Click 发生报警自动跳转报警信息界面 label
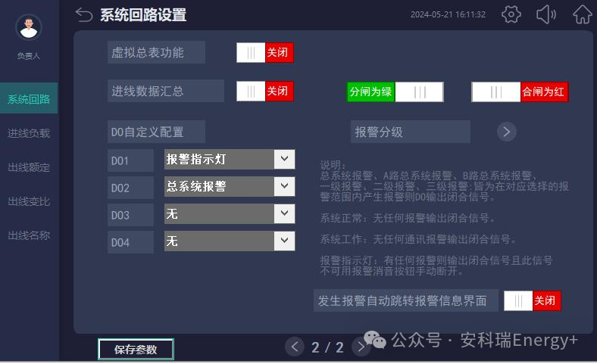 tap(406, 300)
